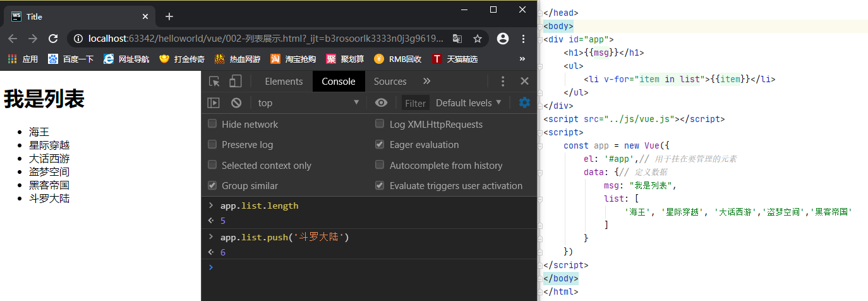Expand bookmarks bar overflow chevron
This screenshot has width=868, height=301.
(522, 59)
